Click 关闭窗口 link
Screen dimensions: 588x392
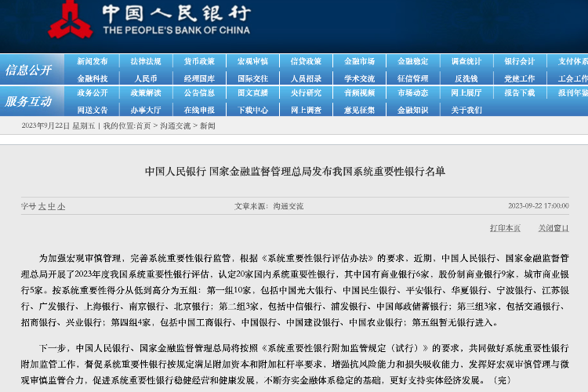[x=554, y=228]
